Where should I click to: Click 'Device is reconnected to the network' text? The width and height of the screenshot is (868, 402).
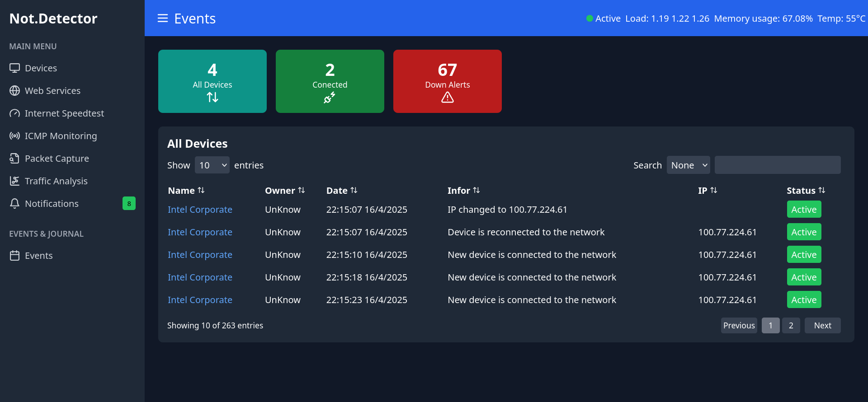coord(526,232)
